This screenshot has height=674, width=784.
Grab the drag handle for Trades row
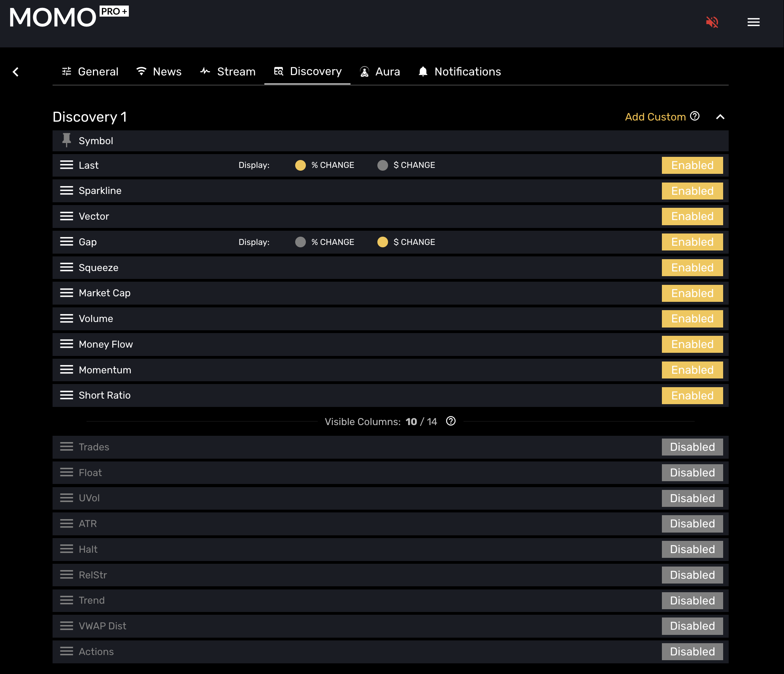(66, 447)
